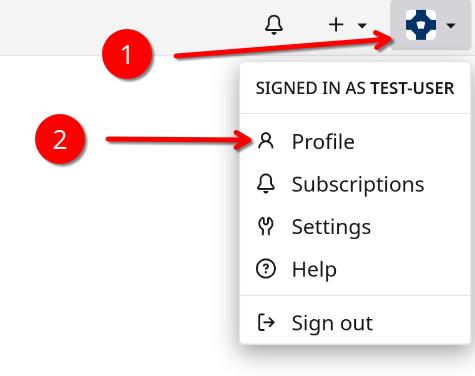Image resolution: width=475 pixels, height=376 pixels.
Task: Click the bell icon beside Subscriptions
Action: click(266, 184)
